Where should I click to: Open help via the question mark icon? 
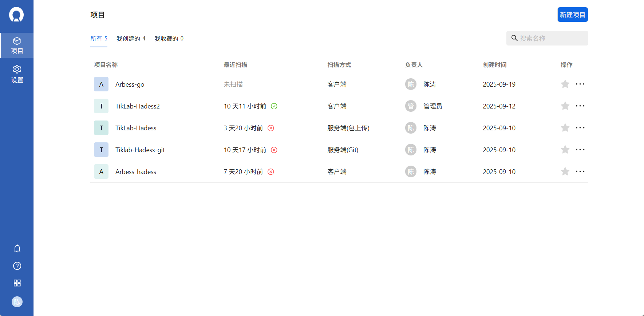point(17,266)
